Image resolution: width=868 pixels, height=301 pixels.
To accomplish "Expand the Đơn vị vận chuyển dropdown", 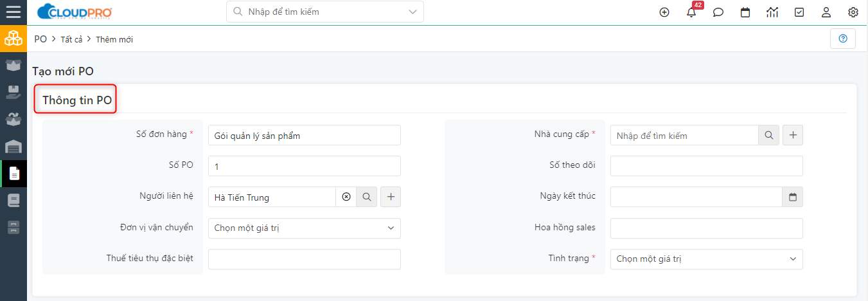I will click(305, 228).
